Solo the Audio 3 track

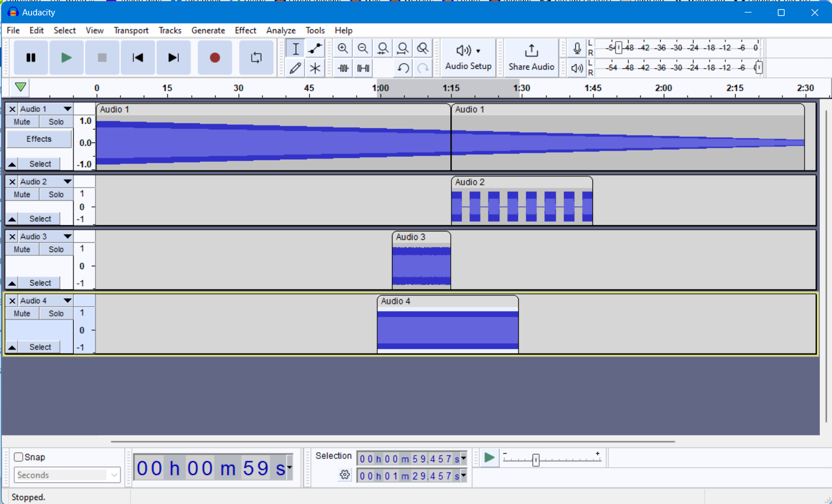(x=56, y=249)
